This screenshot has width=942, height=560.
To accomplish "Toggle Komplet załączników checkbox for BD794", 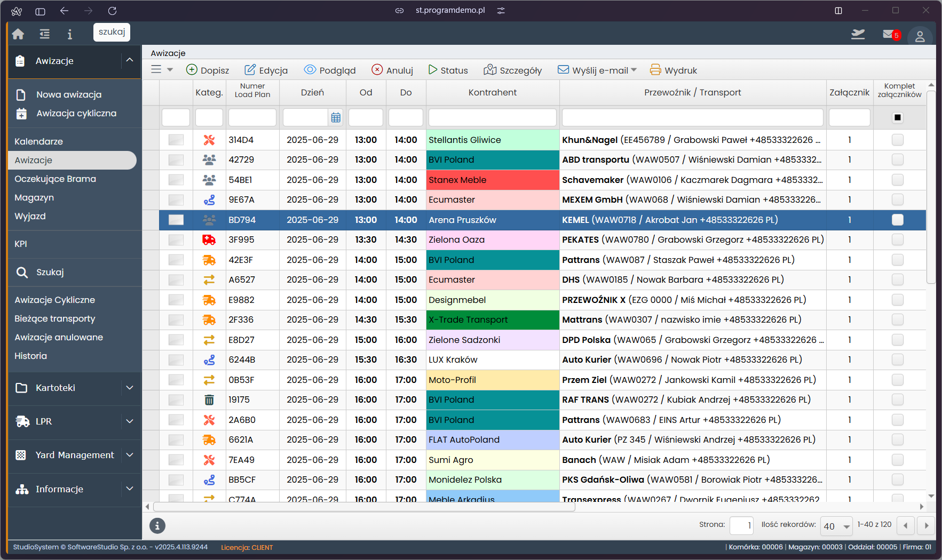I will tap(898, 220).
